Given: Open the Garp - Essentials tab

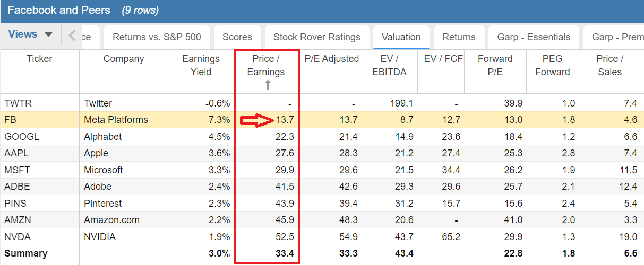Looking at the screenshot, I should [x=534, y=37].
